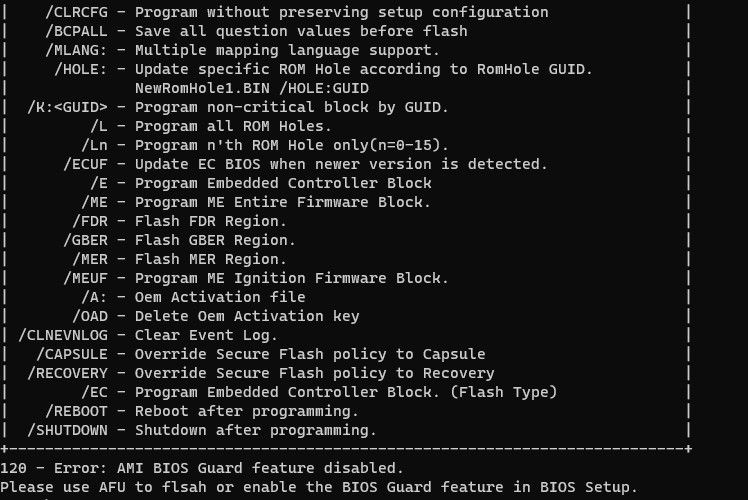Select the /MLANG option text
Viewport: 748px width, 500px height.
(x=77, y=50)
